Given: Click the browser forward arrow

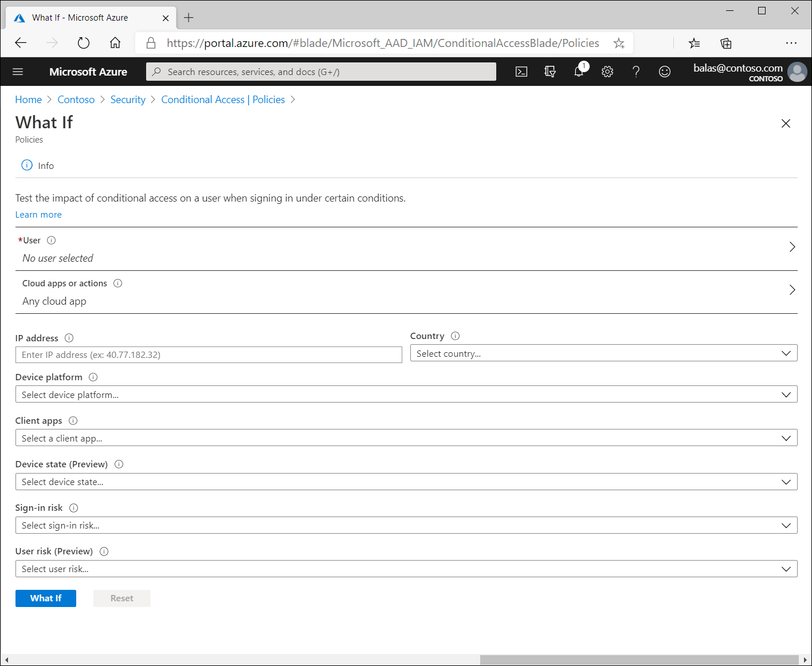Looking at the screenshot, I should coord(52,43).
